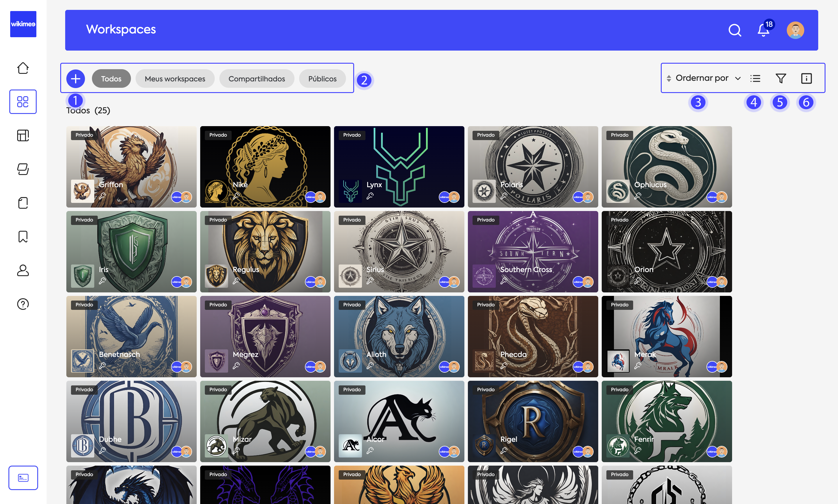Viewport: 838px width, 504px height.
Task: Open the user profile sidebar icon
Action: [x=23, y=270]
